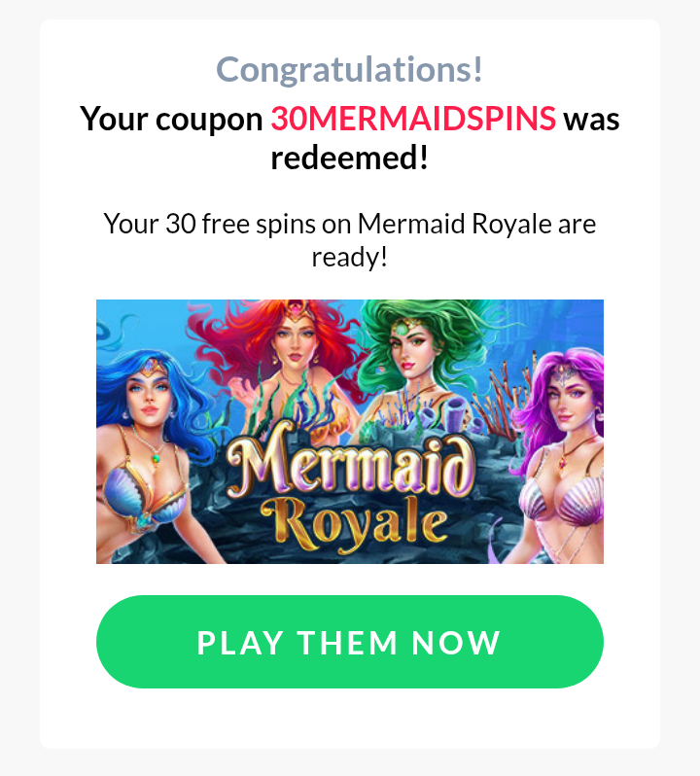Click the purple mermaid's red pendant necklace
Image resolution: width=700 pixels, height=776 pixels.
(x=563, y=463)
